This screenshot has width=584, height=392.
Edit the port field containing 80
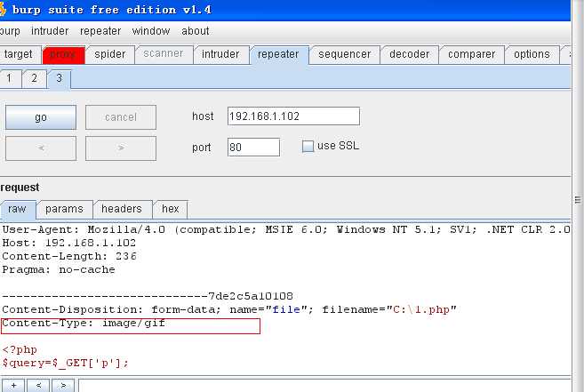(x=253, y=148)
